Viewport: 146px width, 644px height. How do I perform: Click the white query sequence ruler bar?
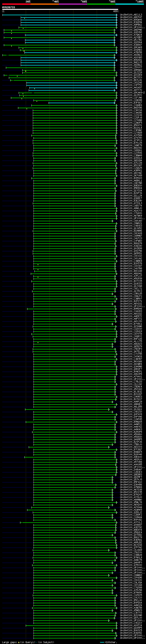click(x=60, y=9)
